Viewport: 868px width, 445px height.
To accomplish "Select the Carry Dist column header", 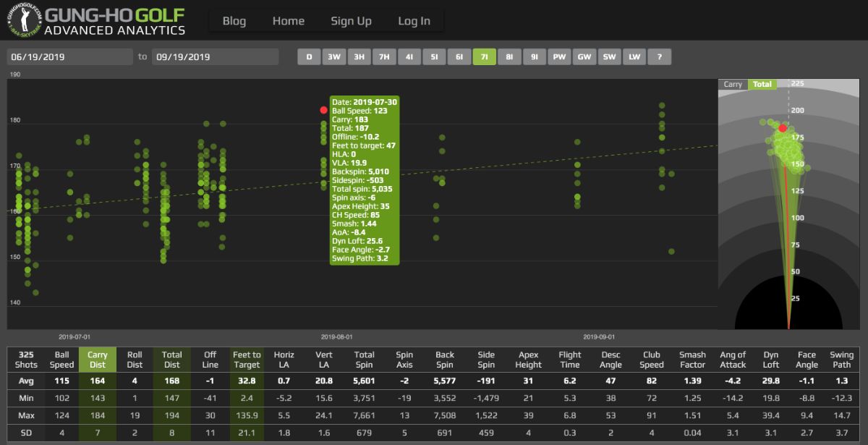I will tap(98, 360).
